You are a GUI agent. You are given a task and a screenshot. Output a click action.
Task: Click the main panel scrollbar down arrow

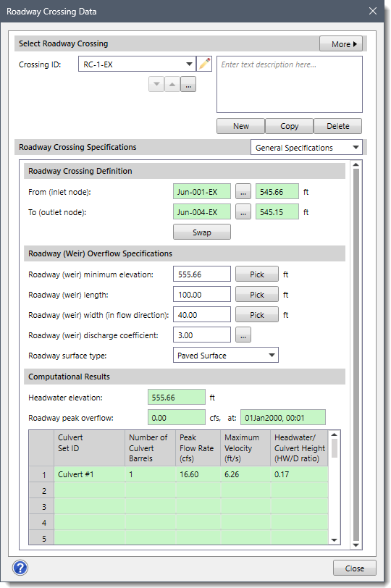[356, 545]
